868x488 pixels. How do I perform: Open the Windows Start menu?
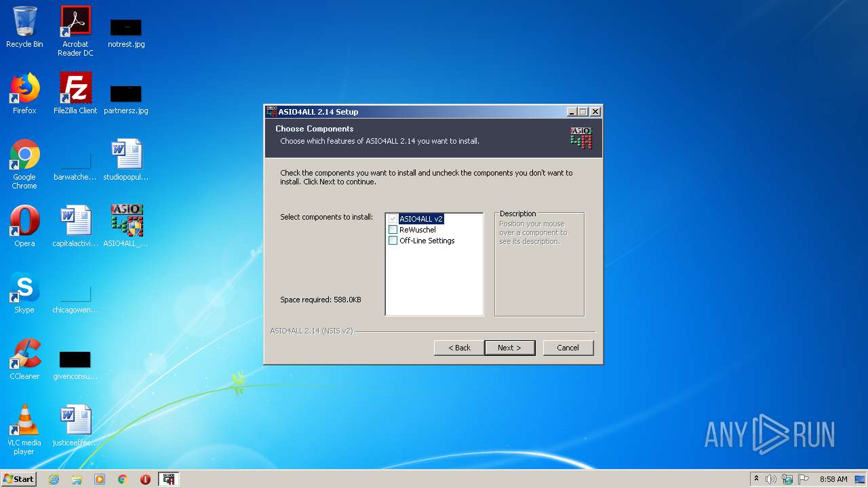click(18, 479)
